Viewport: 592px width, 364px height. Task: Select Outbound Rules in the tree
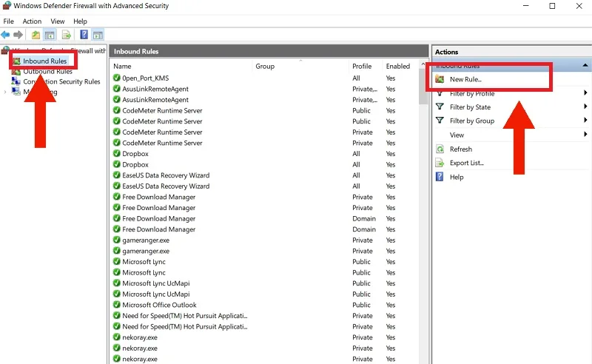tap(47, 71)
